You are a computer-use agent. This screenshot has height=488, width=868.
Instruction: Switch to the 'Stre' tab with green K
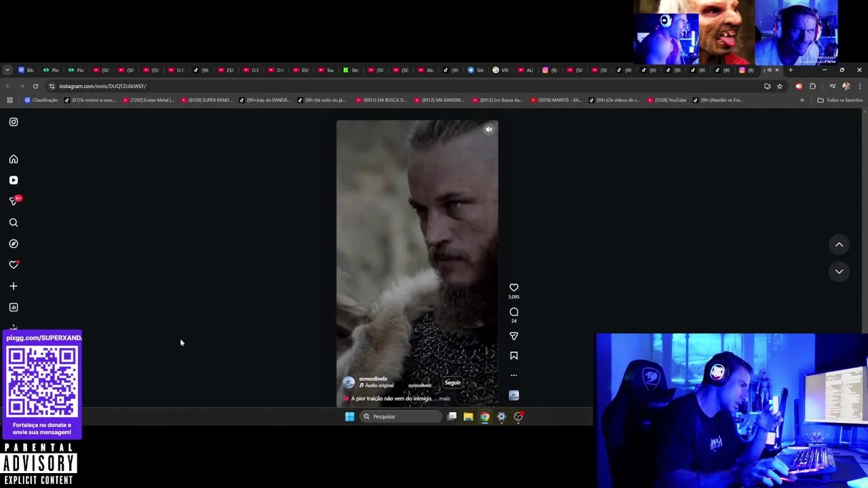coord(351,70)
